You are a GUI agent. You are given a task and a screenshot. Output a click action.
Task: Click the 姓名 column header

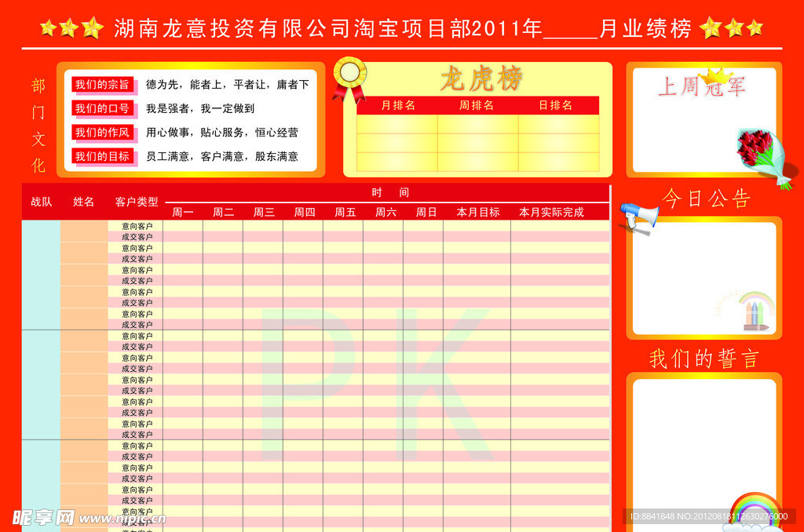[83, 202]
